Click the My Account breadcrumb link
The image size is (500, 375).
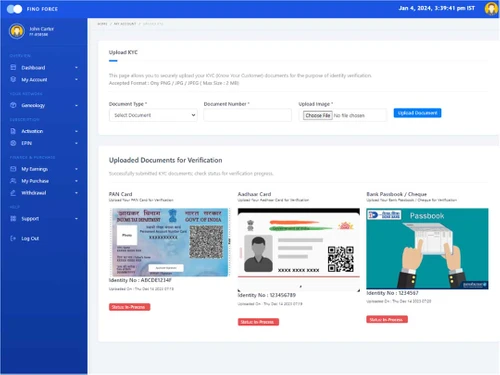click(x=125, y=24)
